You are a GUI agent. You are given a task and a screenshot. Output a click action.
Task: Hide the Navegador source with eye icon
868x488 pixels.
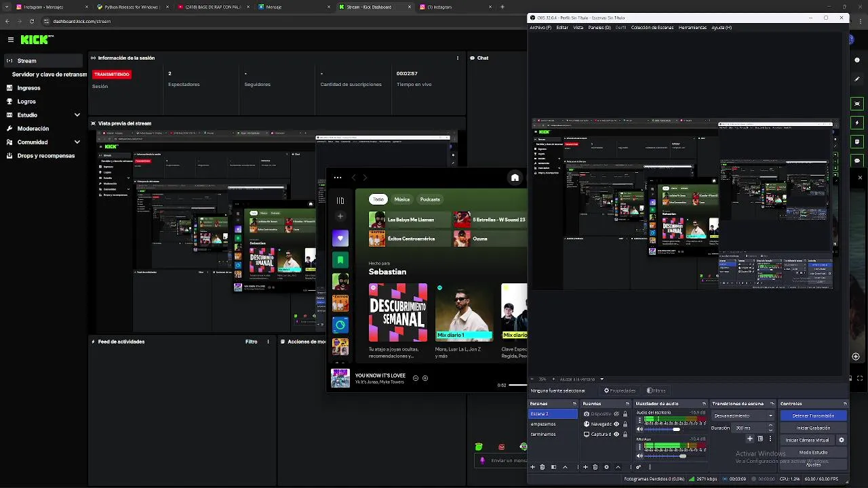616,424
